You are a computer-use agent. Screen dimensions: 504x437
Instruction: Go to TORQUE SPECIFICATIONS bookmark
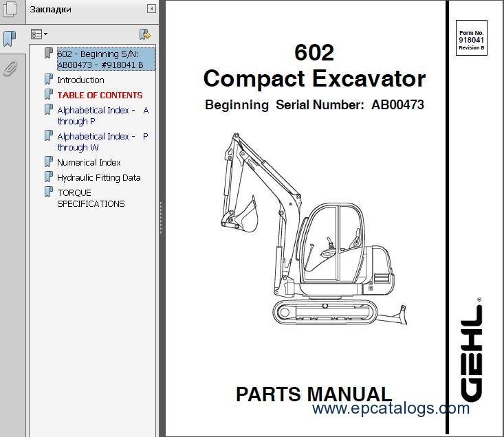[x=91, y=198]
